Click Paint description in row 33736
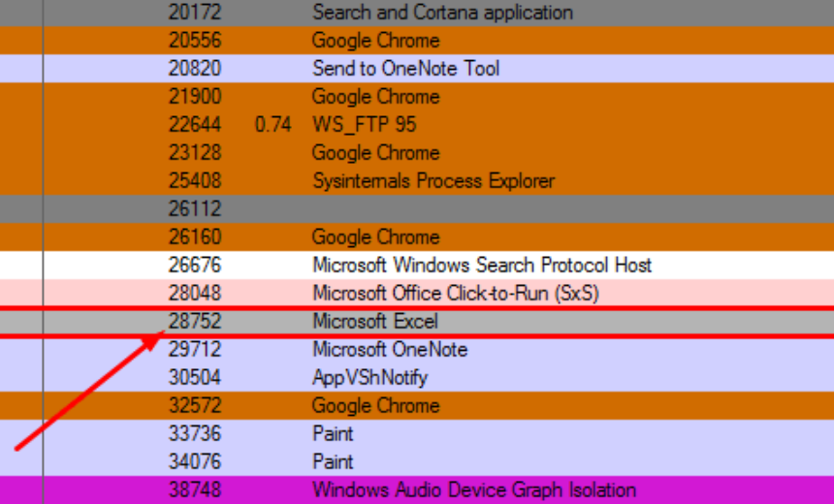The width and height of the screenshot is (834, 504). (x=333, y=434)
